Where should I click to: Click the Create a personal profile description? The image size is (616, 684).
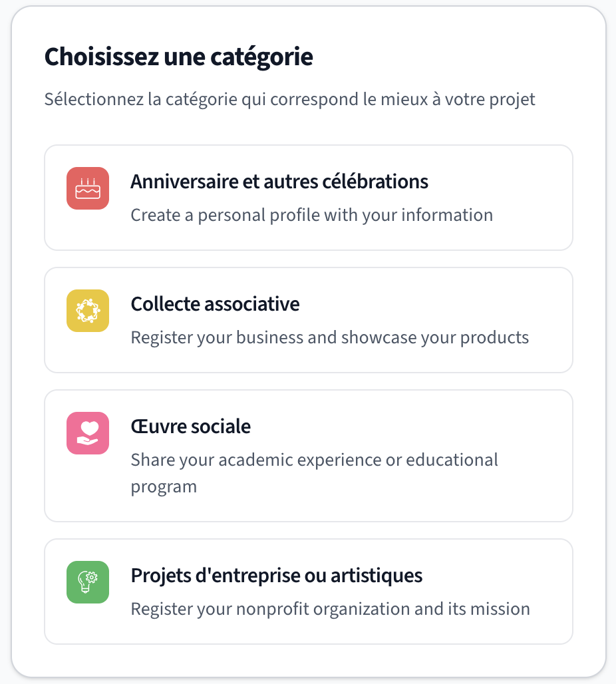click(x=312, y=214)
